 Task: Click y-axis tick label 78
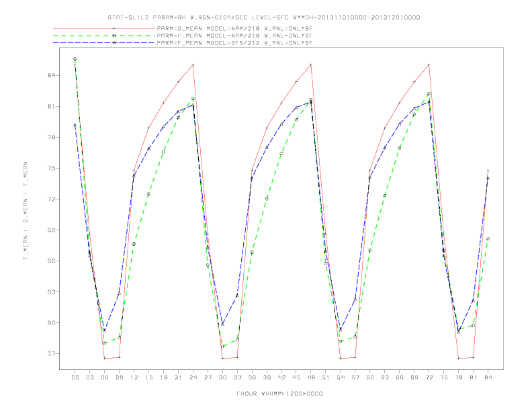coord(51,138)
